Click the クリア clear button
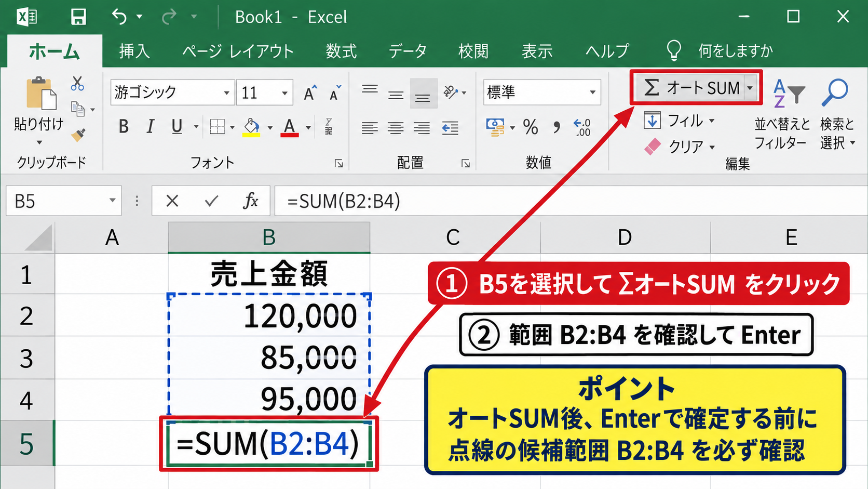This screenshot has width=868, height=489. point(679,147)
